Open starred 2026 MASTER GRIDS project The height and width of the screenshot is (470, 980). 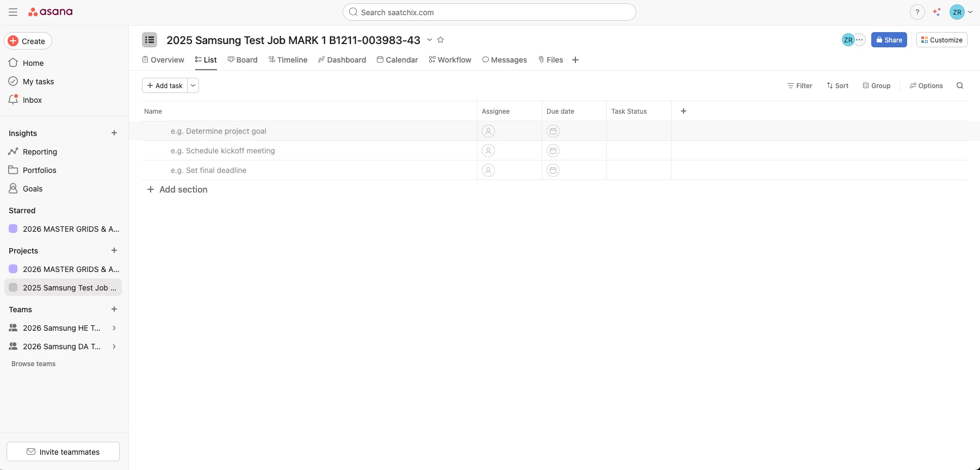(x=63, y=229)
